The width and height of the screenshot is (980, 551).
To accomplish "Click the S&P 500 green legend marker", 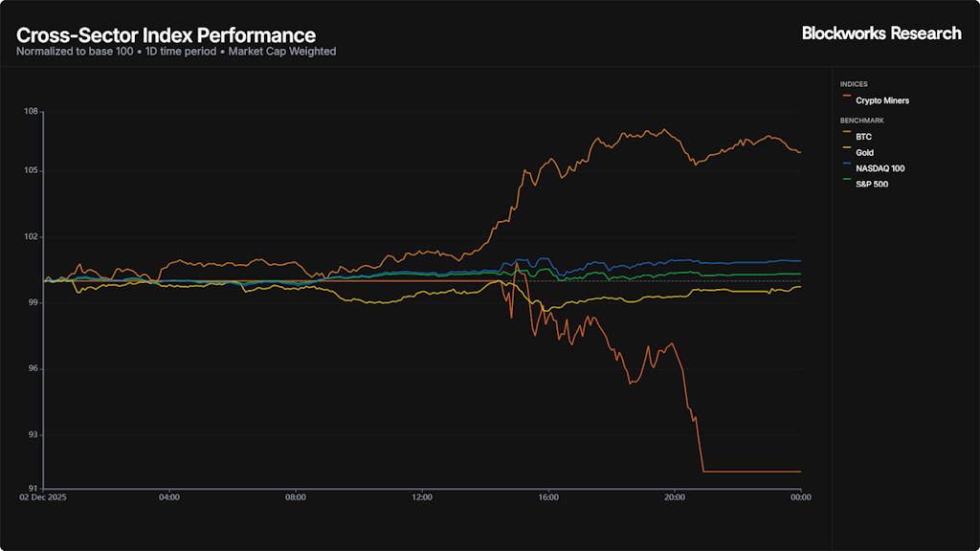I will click(846, 184).
